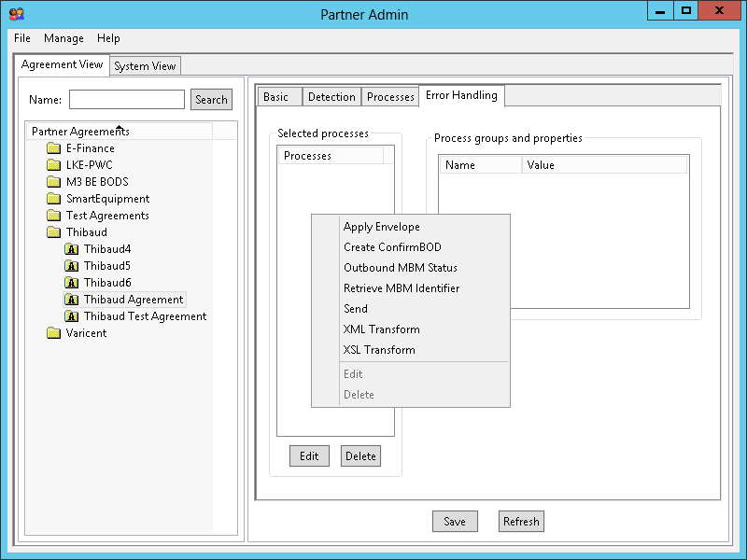This screenshot has height=560, width=747.
Task: Click the Thibaud Test Agreement icon
Action: pyautogui.click(x=71, y=316)
